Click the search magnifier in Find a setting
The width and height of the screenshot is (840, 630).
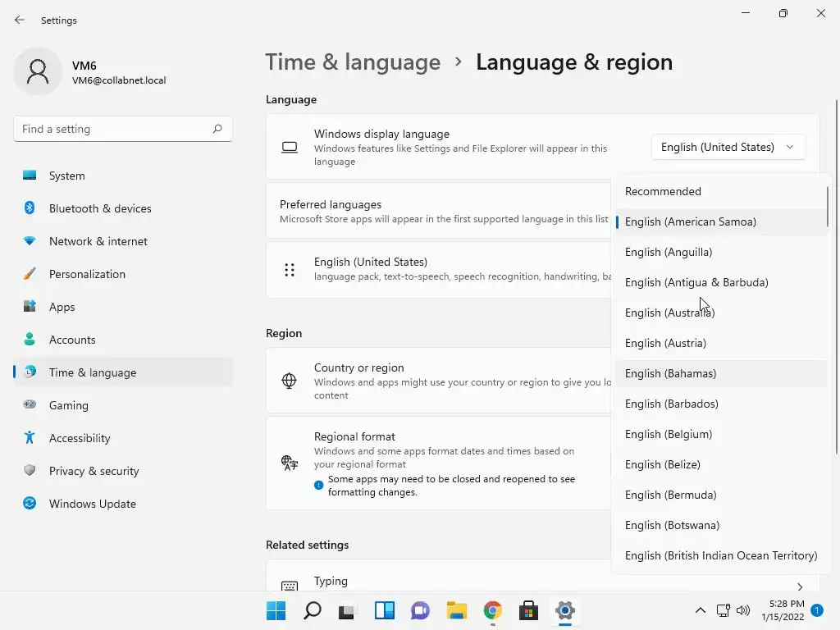point(217,129)
